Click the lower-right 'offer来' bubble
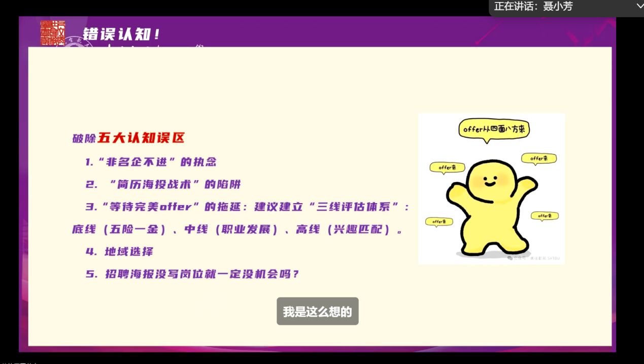This screenshot has width=644, height=364. point(545,216)
